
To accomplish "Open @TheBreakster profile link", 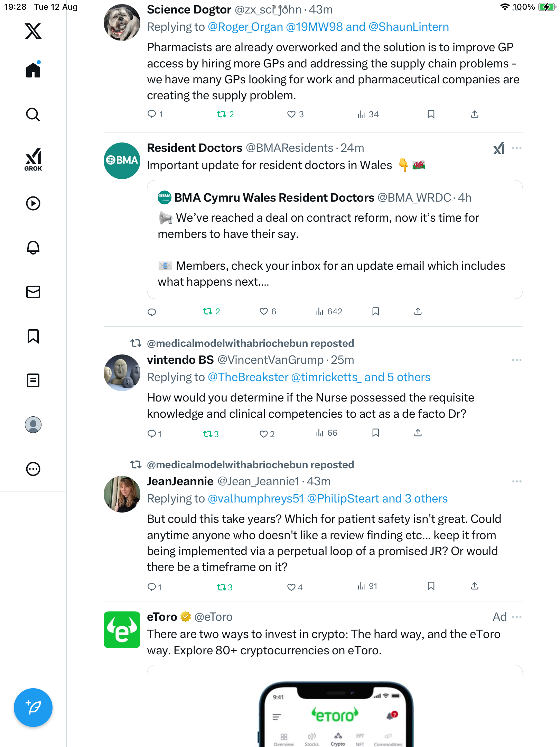I will click(x=248, y=377).
